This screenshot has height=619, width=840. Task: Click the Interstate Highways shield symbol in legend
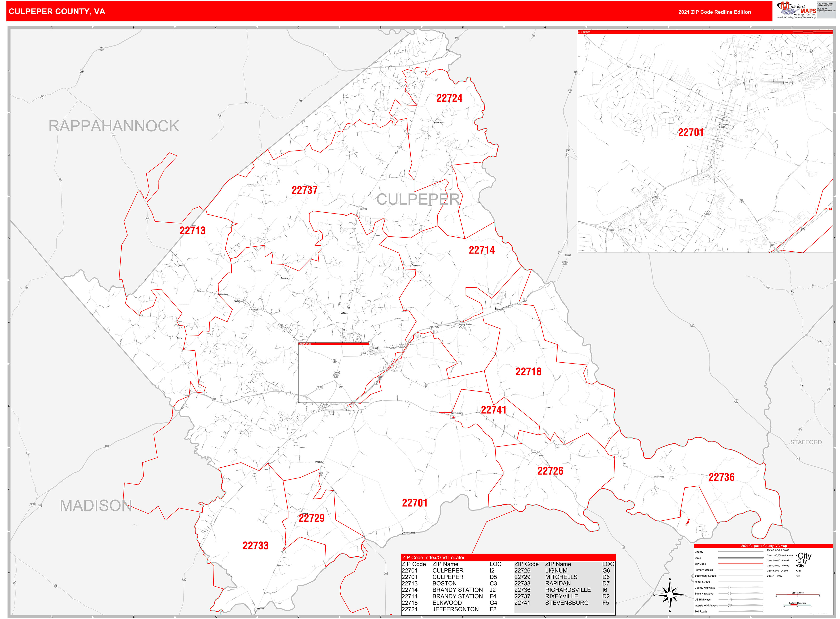730,605
